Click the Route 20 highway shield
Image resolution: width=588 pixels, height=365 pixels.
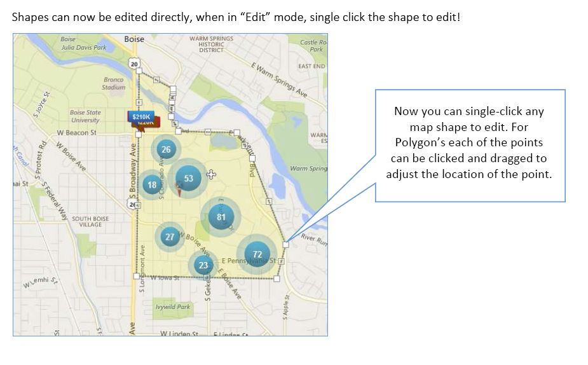coord(134,64)
